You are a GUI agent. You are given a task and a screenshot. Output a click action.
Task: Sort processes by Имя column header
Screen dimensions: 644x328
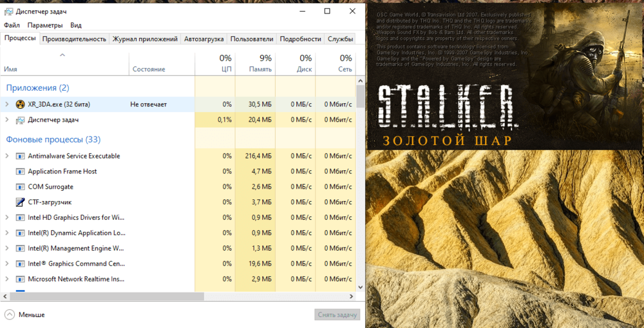[x=64, y=64]
